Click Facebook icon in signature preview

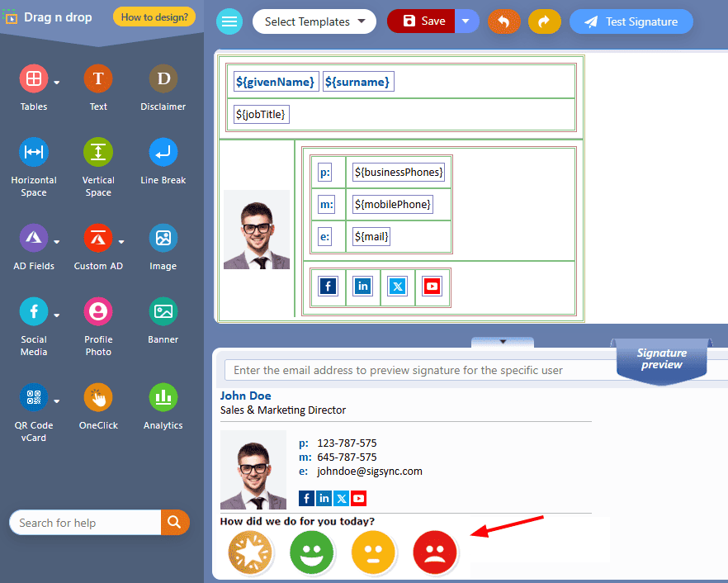coord(306,499)
